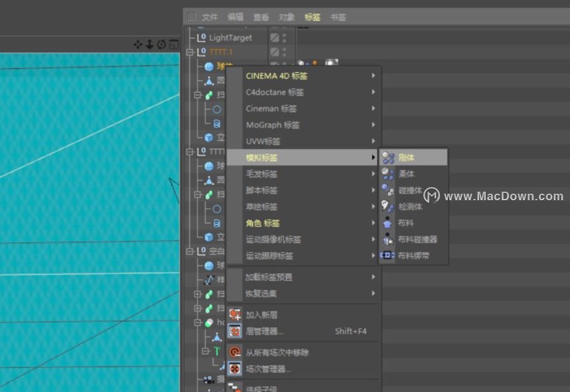570x392 pixels.
Task: Open the 查看 view menu
Action: pos(261,17)
